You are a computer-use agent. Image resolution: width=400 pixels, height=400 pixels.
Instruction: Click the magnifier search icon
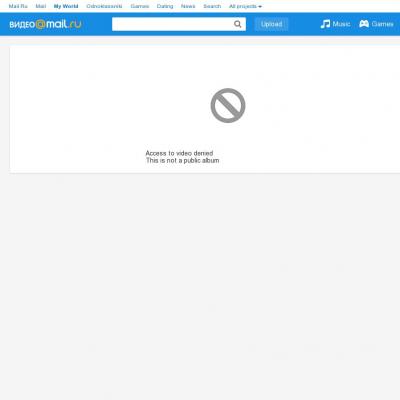pos(237,24)
